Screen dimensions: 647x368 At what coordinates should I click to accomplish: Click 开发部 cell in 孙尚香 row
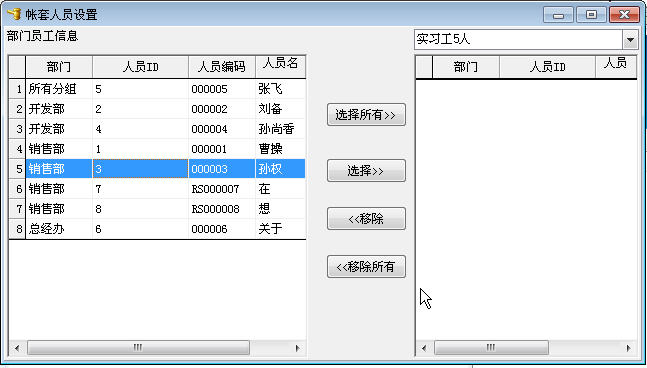tap(59, 129)
